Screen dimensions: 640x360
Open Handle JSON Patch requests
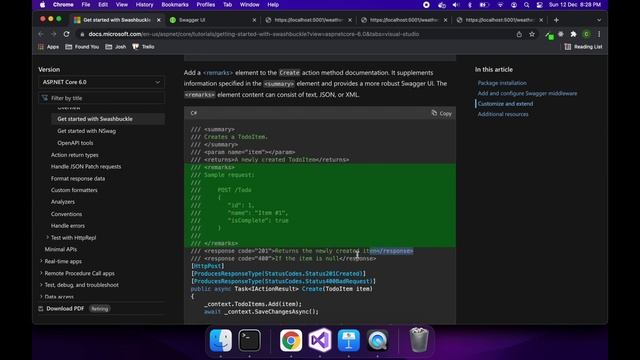click(x=86, y=167)
